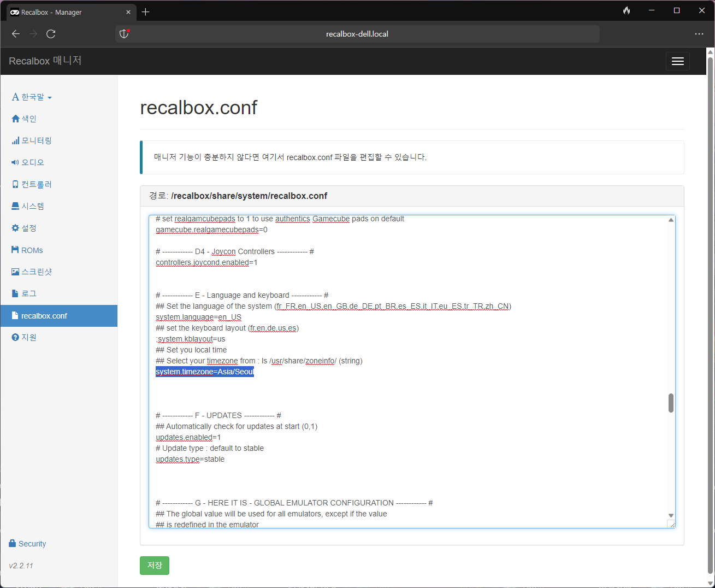Click the controllers.joycond.enabled=1 line

[x=206, y=262]
